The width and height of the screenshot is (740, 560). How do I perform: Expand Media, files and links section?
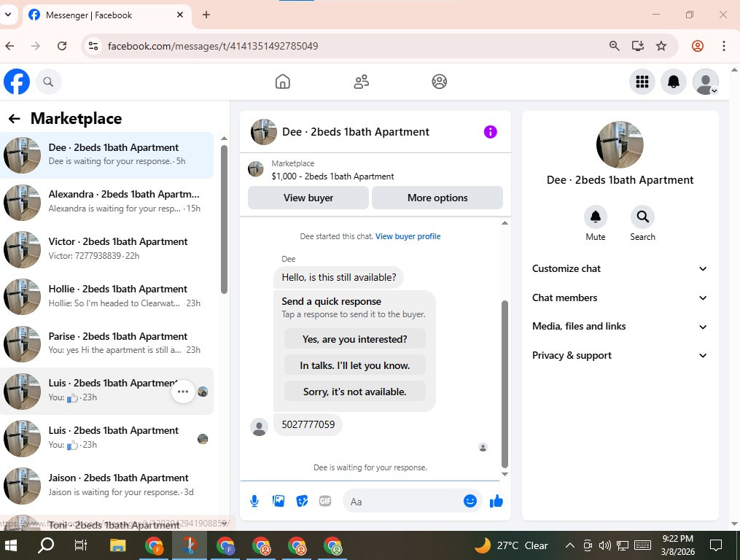(x=620, y=326)
